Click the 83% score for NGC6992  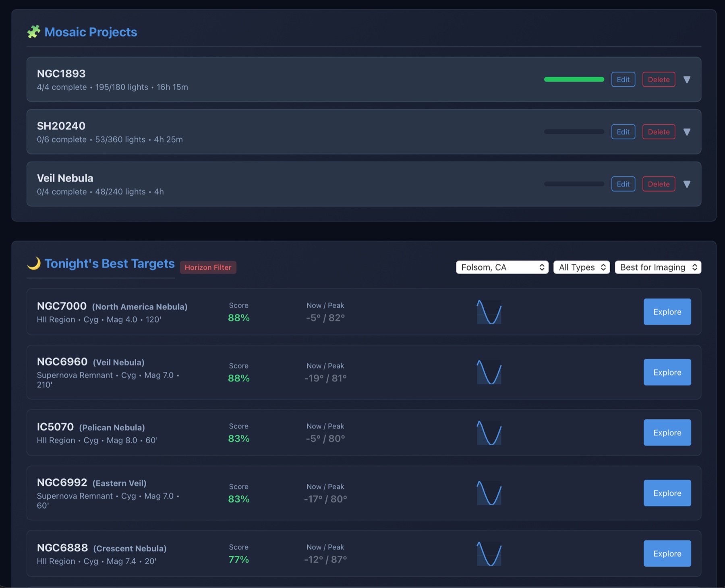(239, 499)
